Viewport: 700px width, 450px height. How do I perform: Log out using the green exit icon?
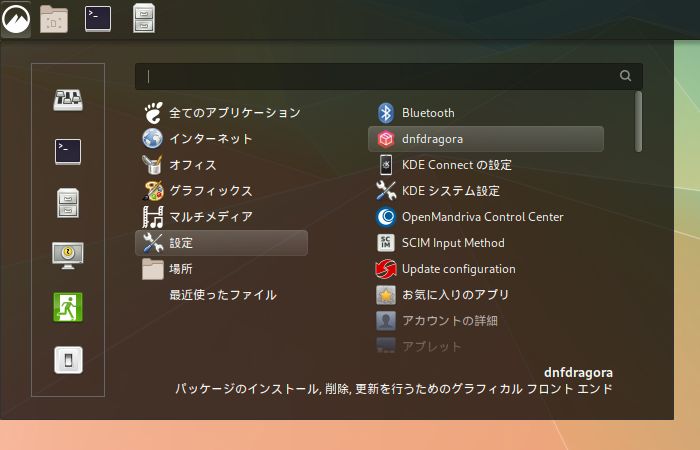(x=68, y=307)
